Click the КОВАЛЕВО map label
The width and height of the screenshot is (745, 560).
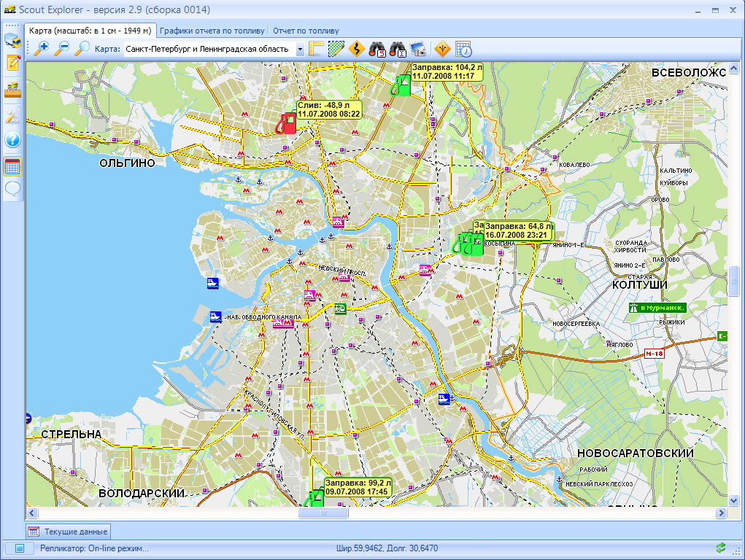pos(574,165)
